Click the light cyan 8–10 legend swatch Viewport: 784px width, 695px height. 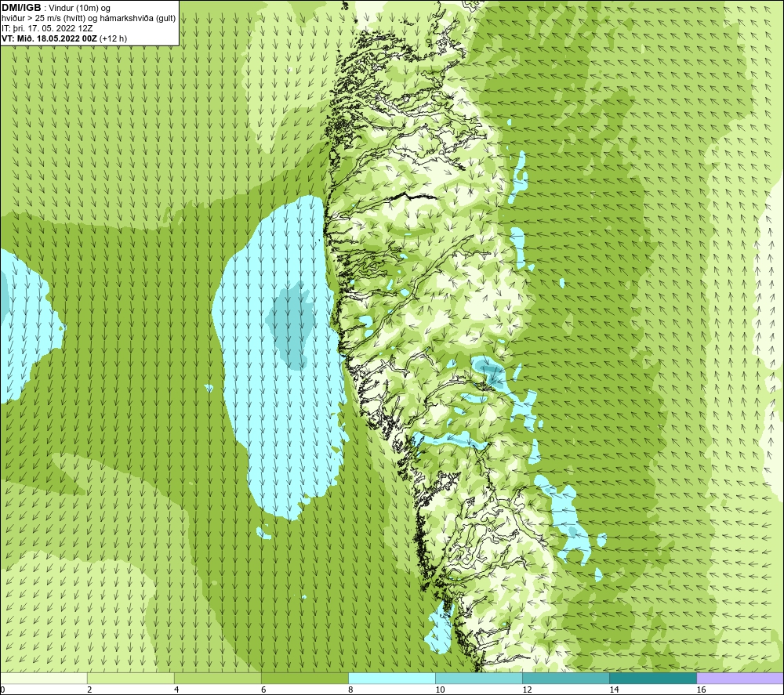coord(392,678)
